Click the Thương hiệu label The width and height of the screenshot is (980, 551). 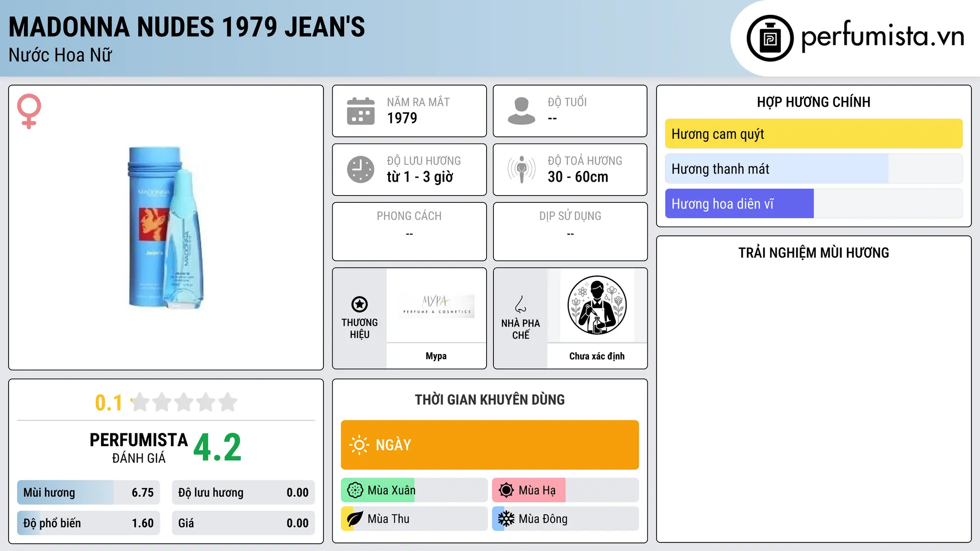pos(359,329)
